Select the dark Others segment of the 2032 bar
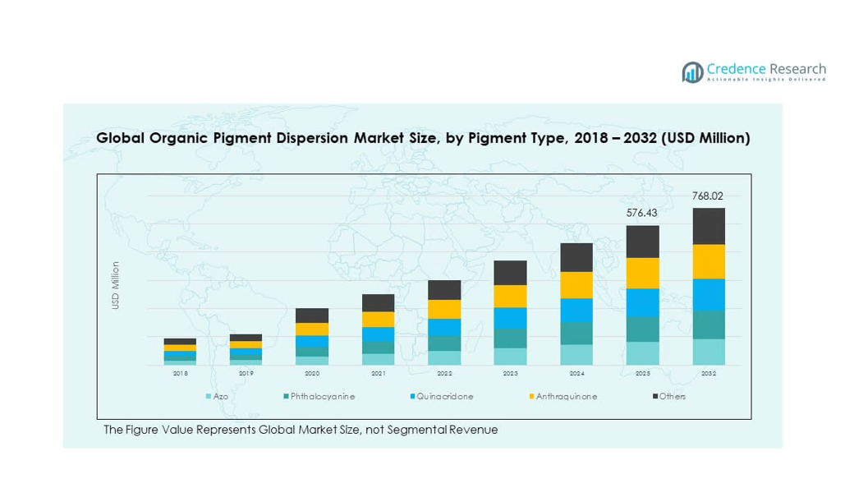The image size is (868, 502). [x=708, y=226]
